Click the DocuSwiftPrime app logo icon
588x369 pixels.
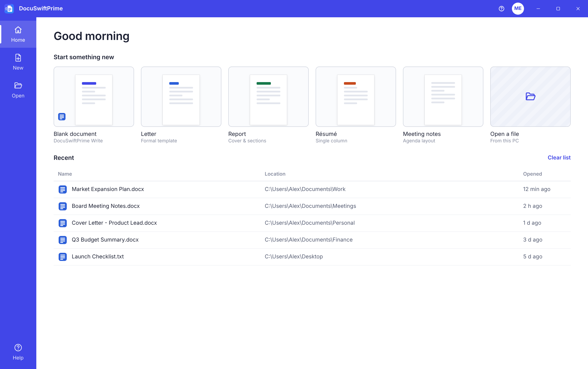[x=9, y=9]
